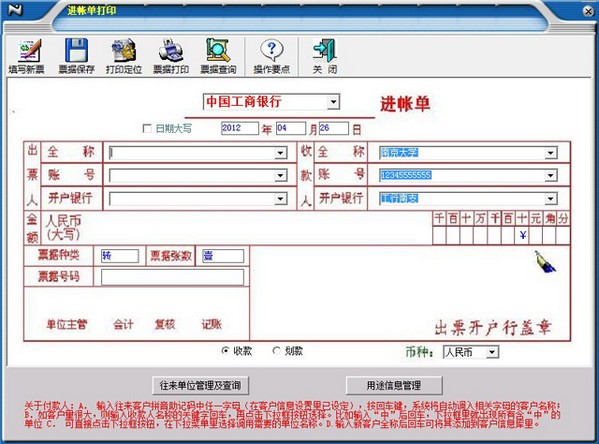Open the 币种 人民币 currency dropdown
Screen dimensions: 599x444
pos(492,352)
